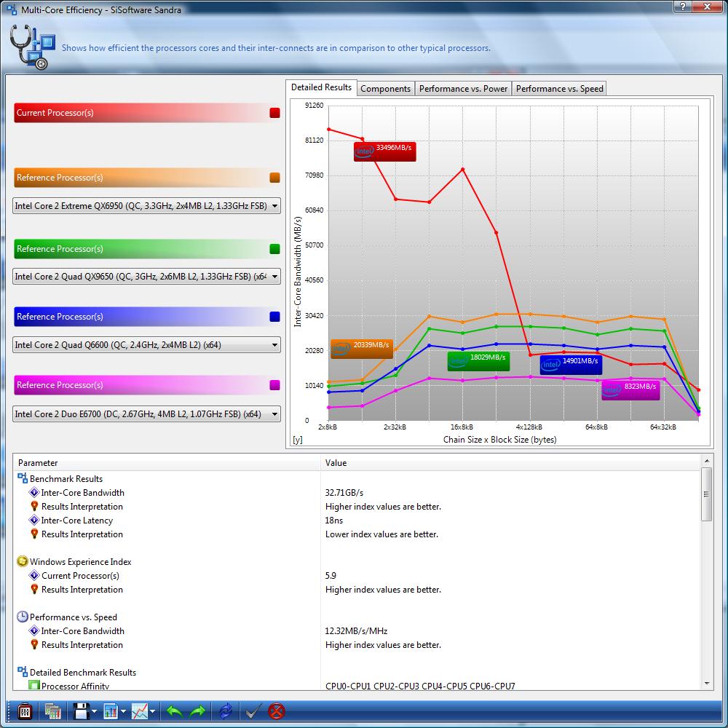Click the stethoscope module icon in header

(31, 47)
